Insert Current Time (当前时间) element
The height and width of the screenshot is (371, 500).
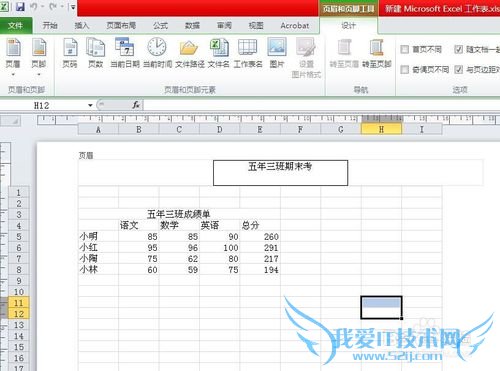(157, 53)
